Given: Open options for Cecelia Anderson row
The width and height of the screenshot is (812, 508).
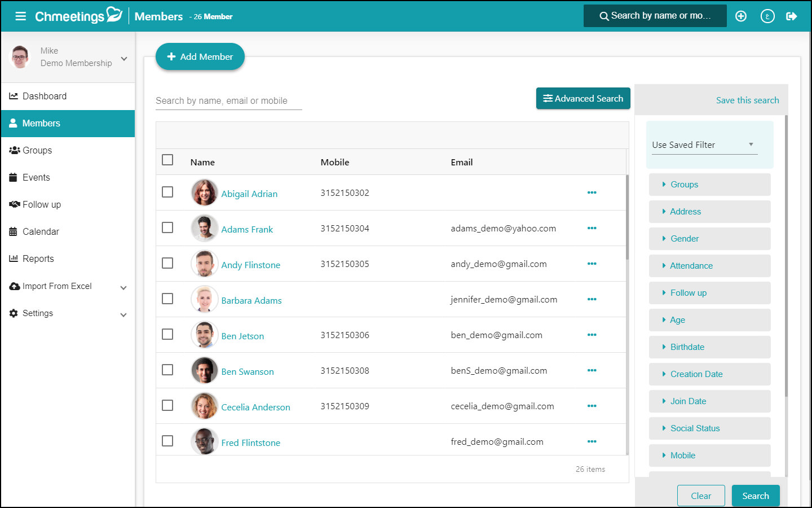Looking at the screenshot, I should (592, 406).
